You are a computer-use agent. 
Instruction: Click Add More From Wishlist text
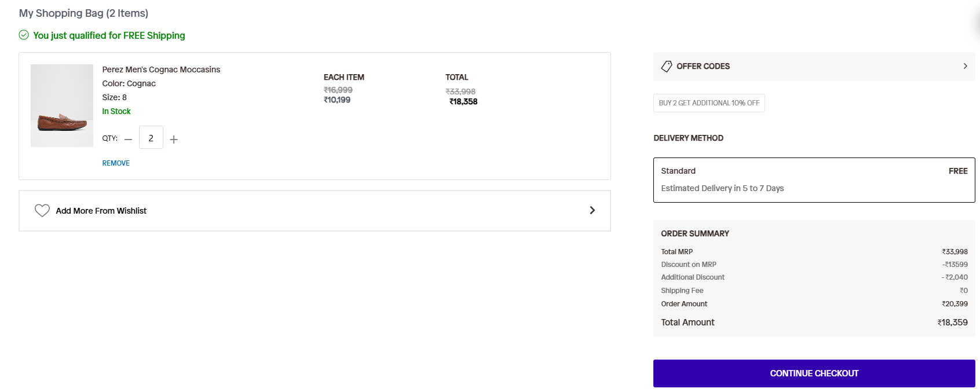[101, 211]
